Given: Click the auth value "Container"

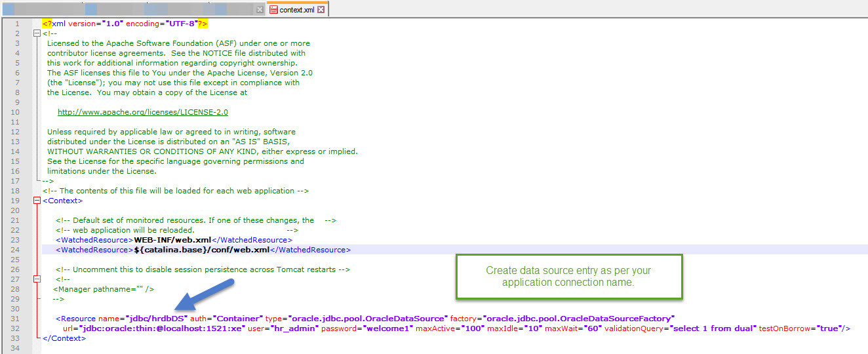Looking at the screenshot, I should pyautogui.click(x=238, y=319).
